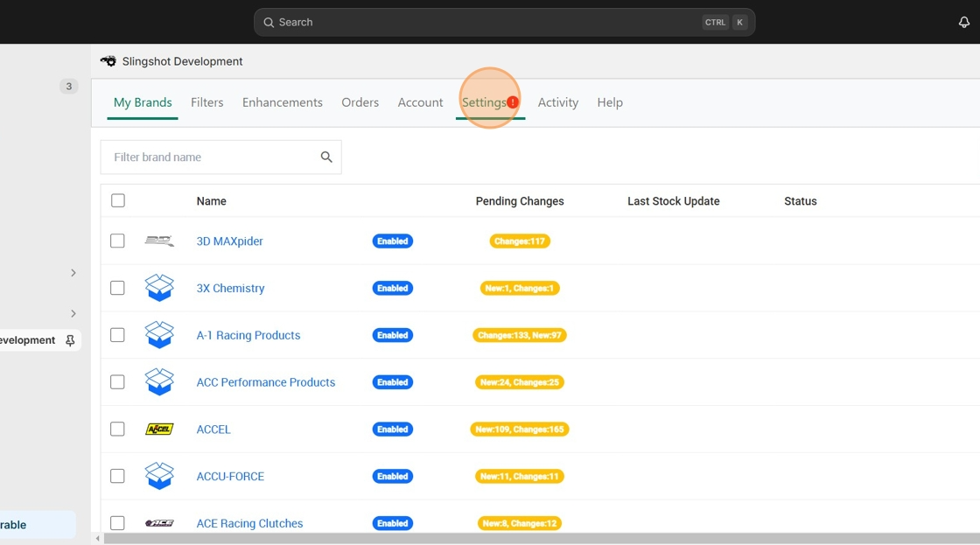Click the Slingshot Development logo icon
This screenshot has width=980, height=545.
(x=108, y=61)
